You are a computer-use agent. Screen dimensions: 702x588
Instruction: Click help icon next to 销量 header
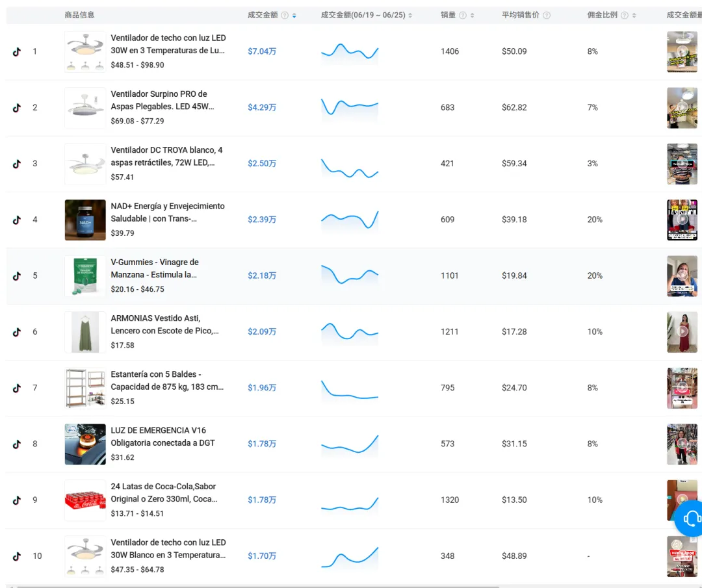click(x=463, y=15)
